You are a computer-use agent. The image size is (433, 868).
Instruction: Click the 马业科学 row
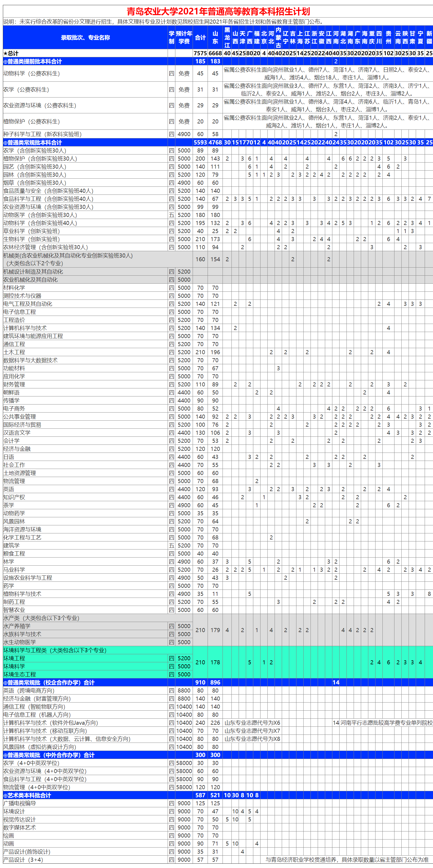pyautogui.click(x=218, y=570)
